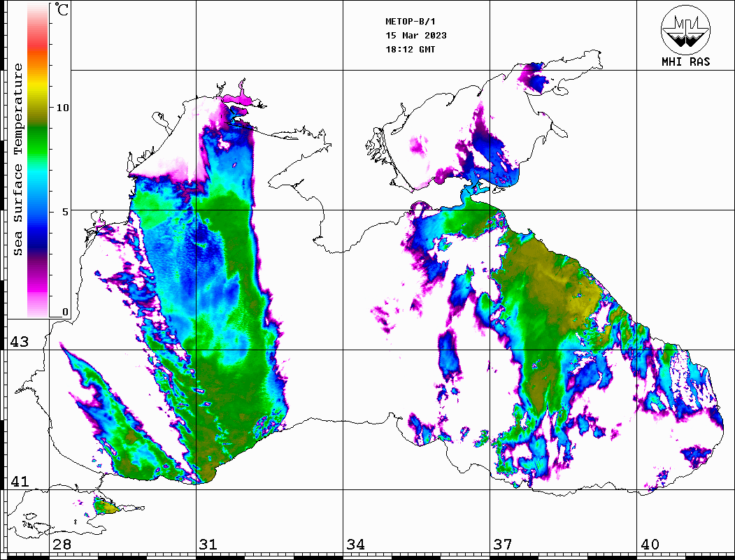The width and height of the screenshot is (735, 560).
Task: Click the 'METOP-B/1' satellite label
Action: coord(411,22)
